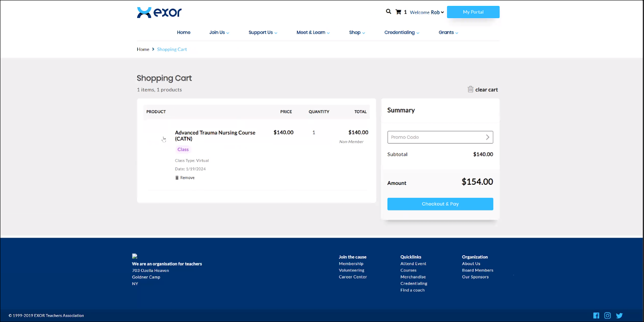Open the search magnifier icon
Viewport: 644px width, 322px height.
click(x=388, y=12)
